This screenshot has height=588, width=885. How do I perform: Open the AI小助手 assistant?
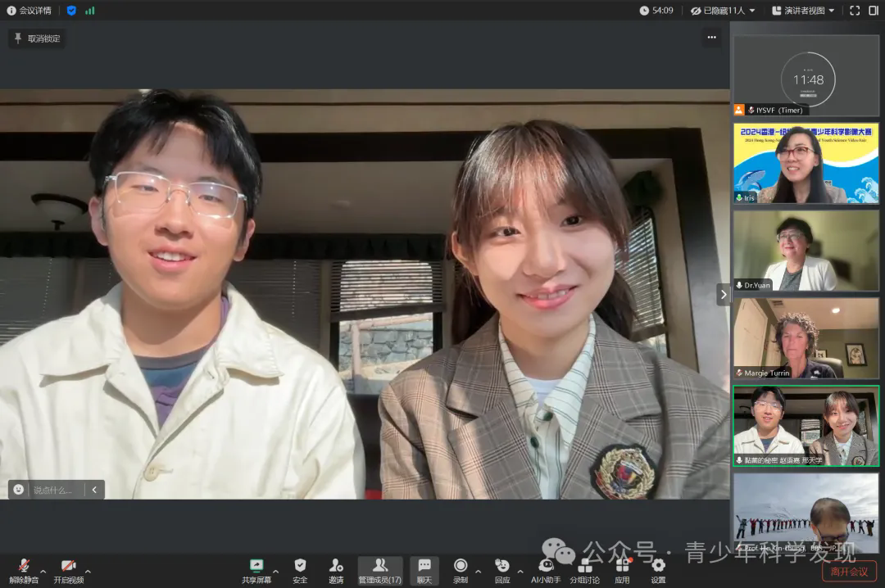(x=546, y=571)
